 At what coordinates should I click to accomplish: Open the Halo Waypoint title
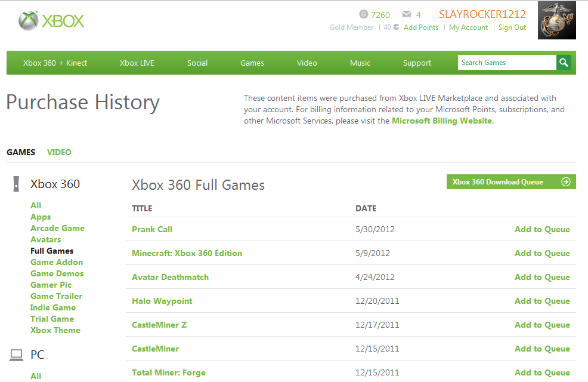[x=162, y=301]
